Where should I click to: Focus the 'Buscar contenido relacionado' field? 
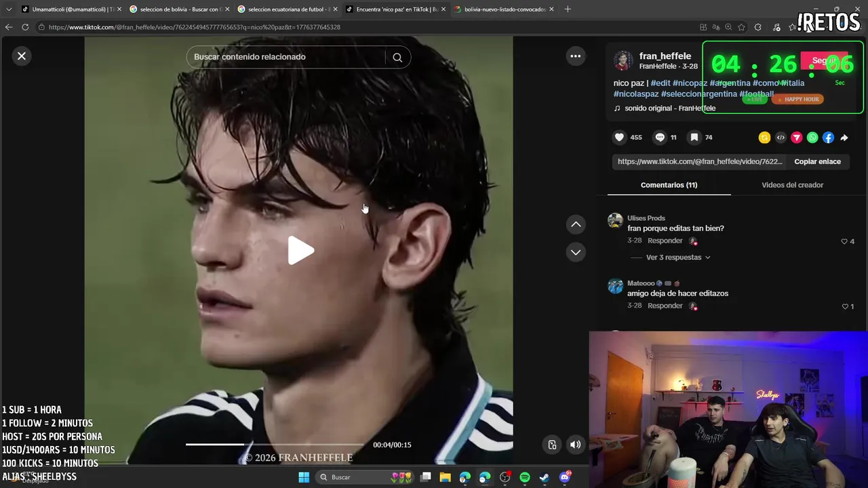click(285, 57)
